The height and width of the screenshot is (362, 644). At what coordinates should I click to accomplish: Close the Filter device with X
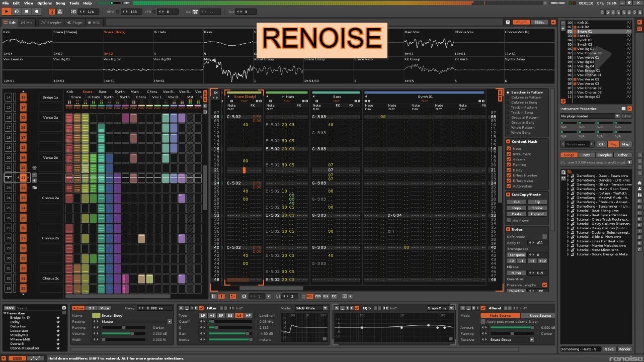pyautogui.click(x=182, y=308)
